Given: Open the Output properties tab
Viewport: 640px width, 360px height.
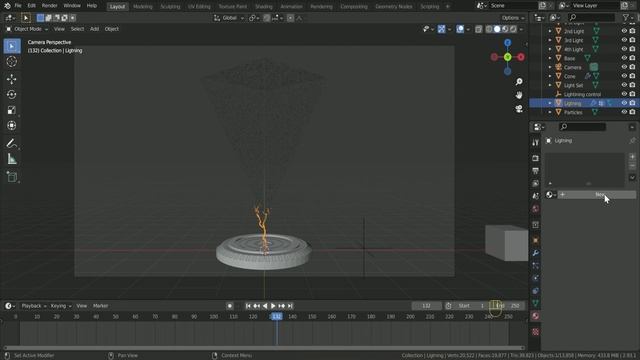Looking at the screenshot, I should click(536, 171).
